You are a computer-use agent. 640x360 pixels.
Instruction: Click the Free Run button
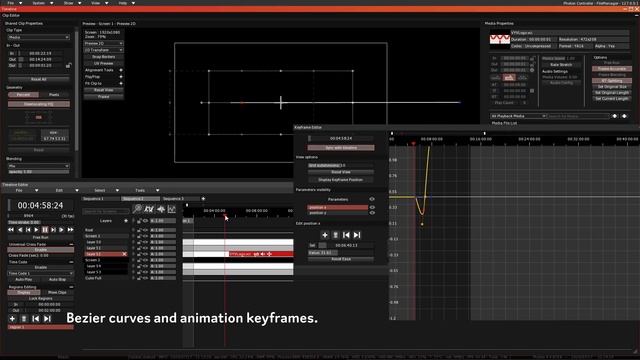[40, 237]
